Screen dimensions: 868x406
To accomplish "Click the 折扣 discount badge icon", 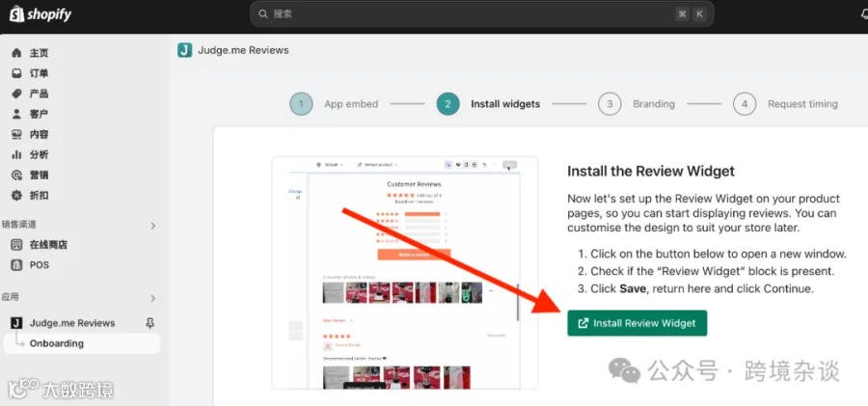I will click(x=16, y=195).
